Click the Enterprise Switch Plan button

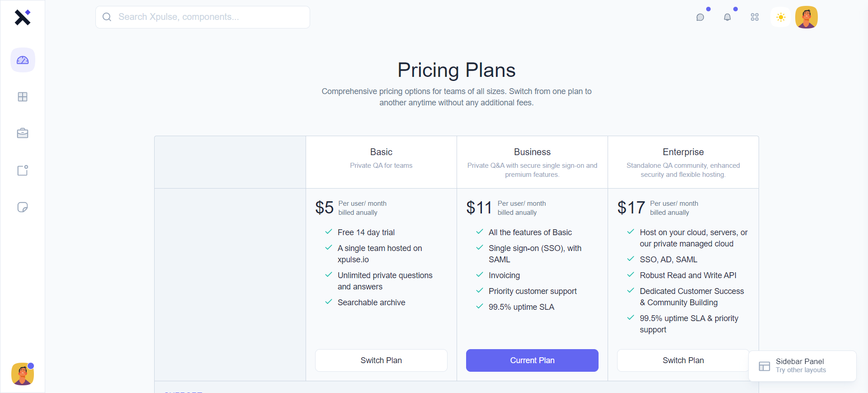683,360
